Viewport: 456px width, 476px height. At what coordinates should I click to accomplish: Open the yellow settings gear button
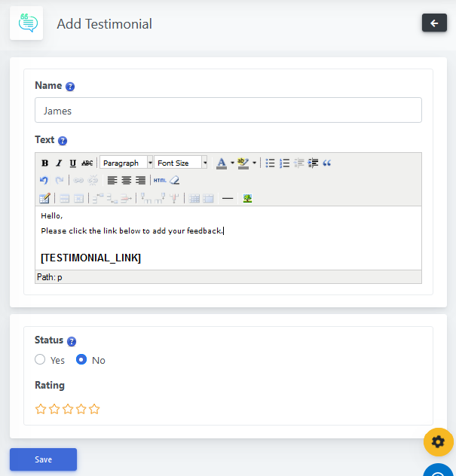click(438, 441)
